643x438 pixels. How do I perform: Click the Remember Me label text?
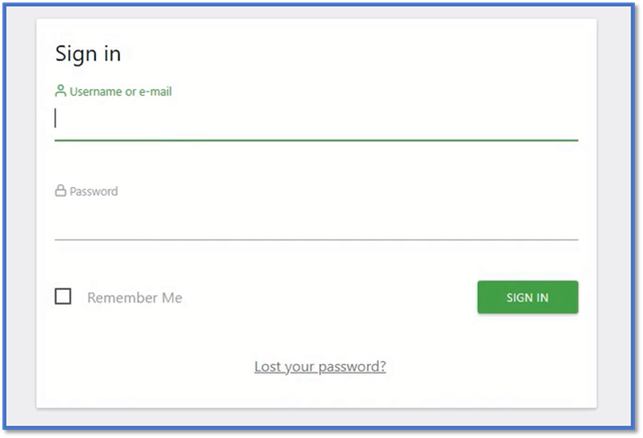(x=134, y=298)
